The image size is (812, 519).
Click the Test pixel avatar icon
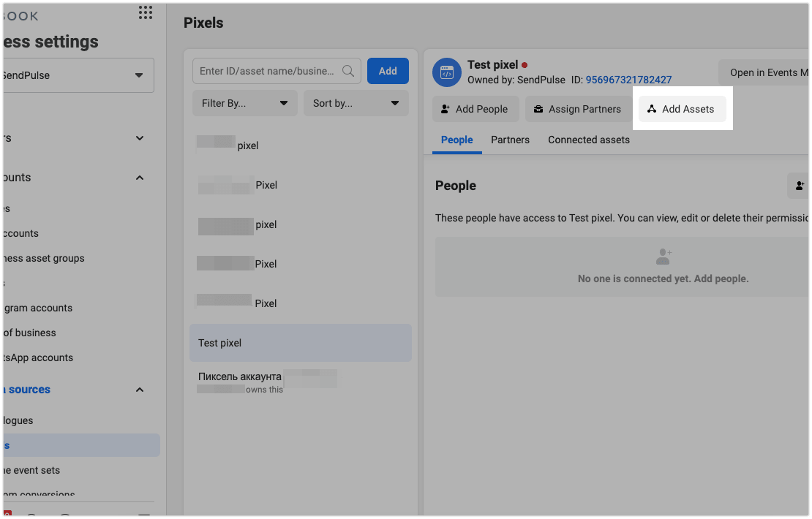click(x=447, y=72)
